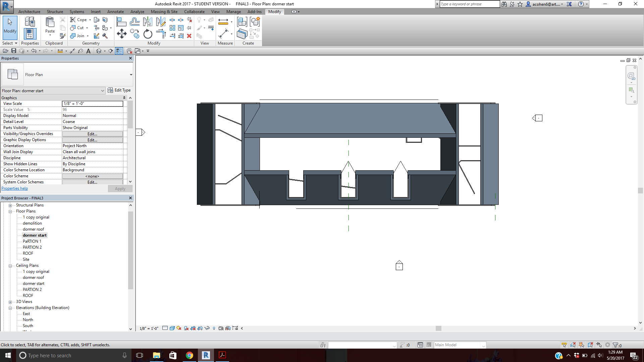This screenshot has width=644, height=362.
Task: Open the Properties help link
Action: click(x=15, y=188)
